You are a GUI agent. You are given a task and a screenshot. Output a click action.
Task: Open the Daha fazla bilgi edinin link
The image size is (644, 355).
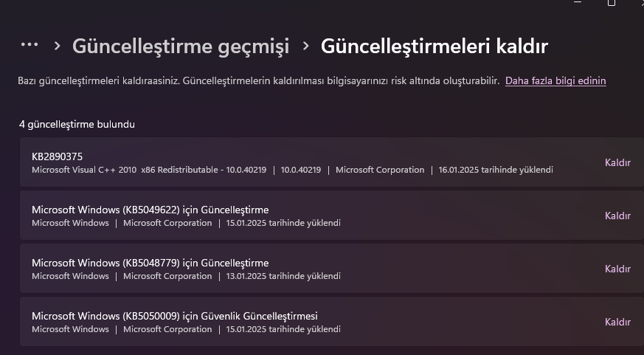[x=555, y=80]
